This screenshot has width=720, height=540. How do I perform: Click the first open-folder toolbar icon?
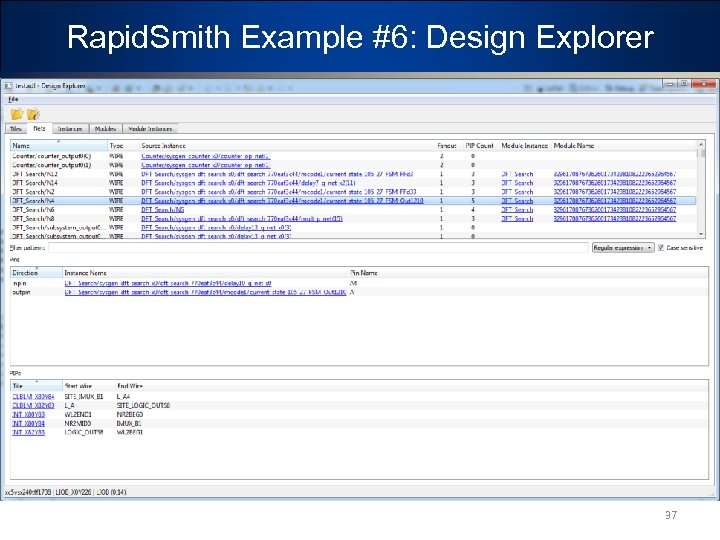(x=17, y=114)
